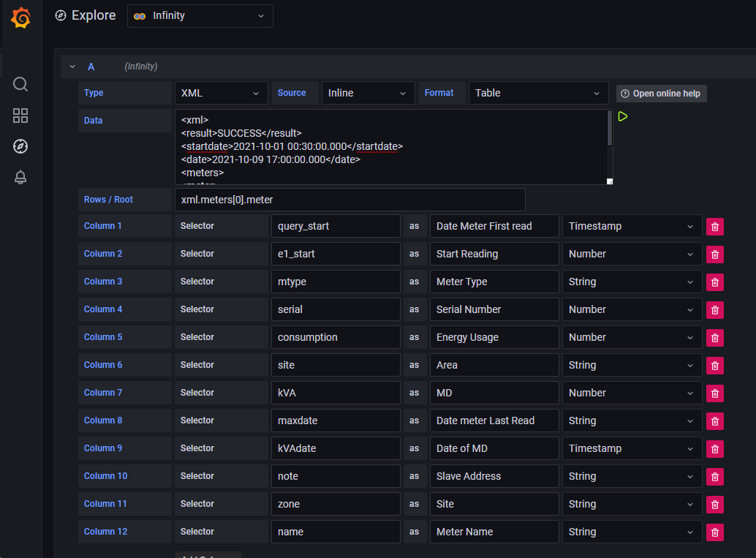Select the Explore compass icon in sidebar
Image resolution: width=756 pixels, height=558 pixels.
[x=20, y=146]
